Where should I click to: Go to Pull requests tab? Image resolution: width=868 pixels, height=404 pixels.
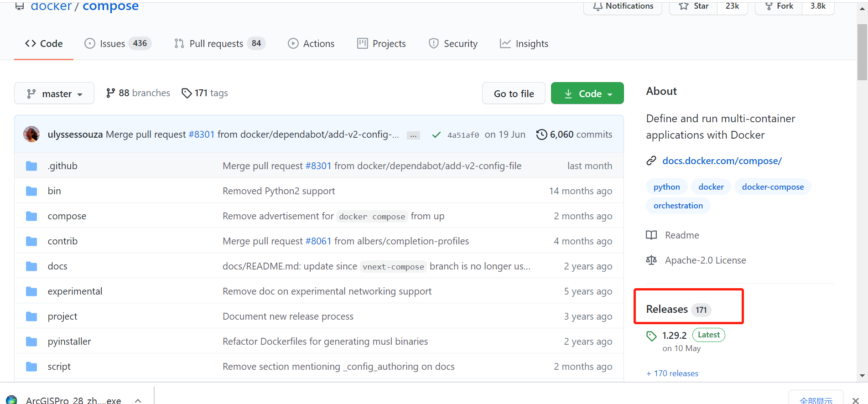(220, 44)
